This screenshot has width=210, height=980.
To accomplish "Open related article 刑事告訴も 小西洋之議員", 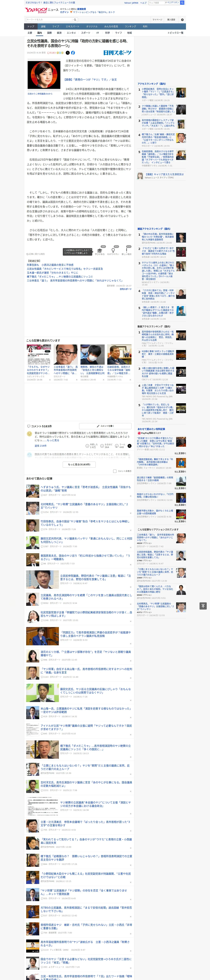I will pos(50,265).
